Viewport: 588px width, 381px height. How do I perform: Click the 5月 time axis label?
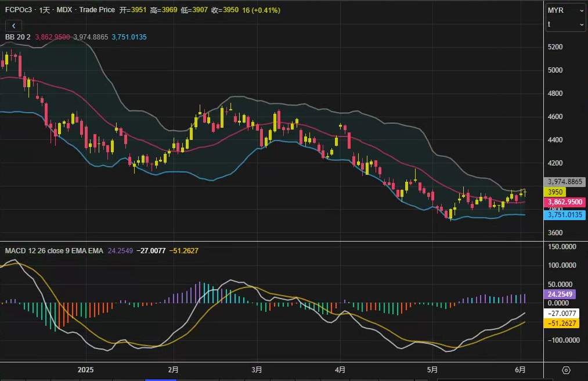pyautogui.click(x=432, y=370)
